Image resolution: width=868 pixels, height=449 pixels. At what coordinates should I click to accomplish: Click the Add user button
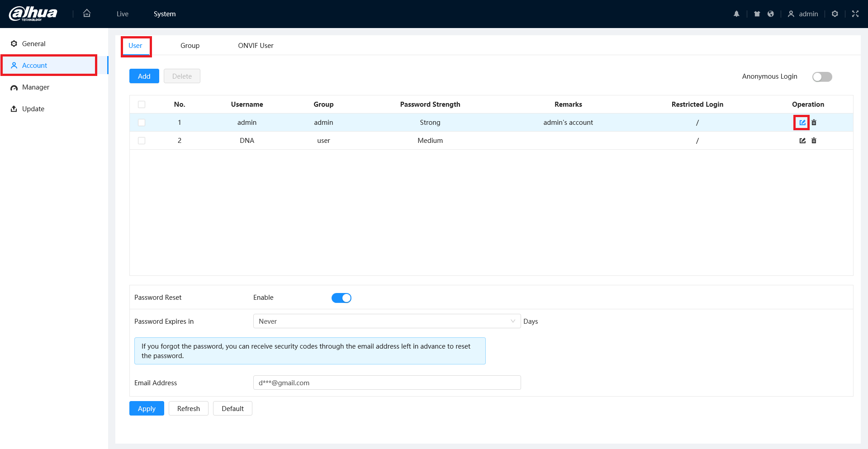[x=144, y=76]
